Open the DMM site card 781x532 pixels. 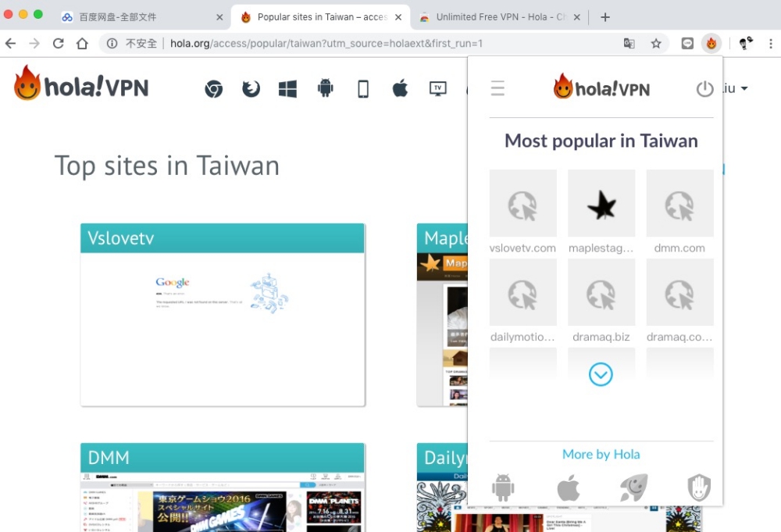click(x=223, y=487)
